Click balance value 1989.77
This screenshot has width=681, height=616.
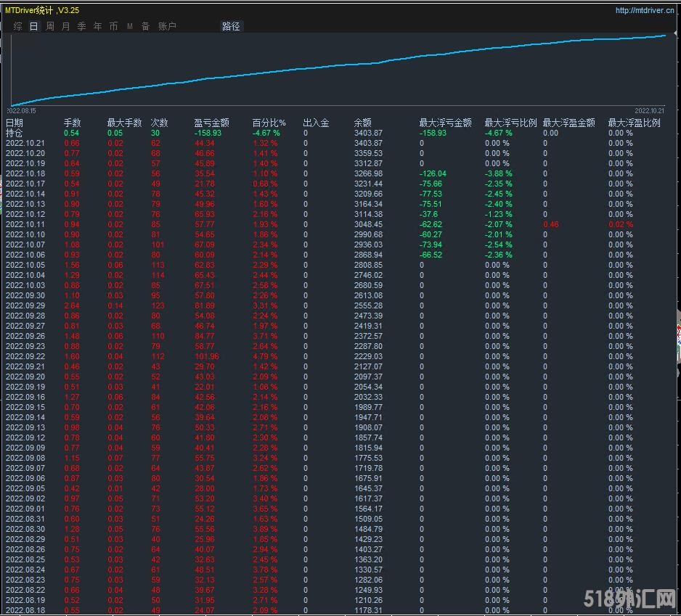click(368, 407)
